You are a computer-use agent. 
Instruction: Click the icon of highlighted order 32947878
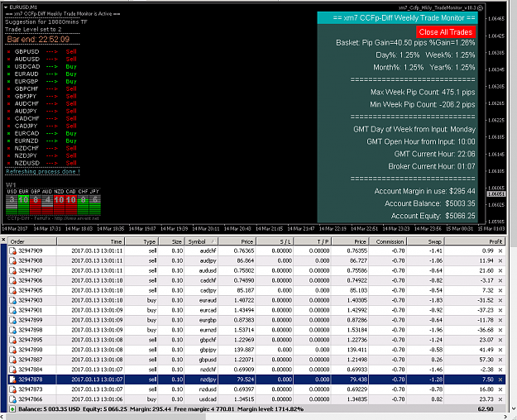(13, 379)
